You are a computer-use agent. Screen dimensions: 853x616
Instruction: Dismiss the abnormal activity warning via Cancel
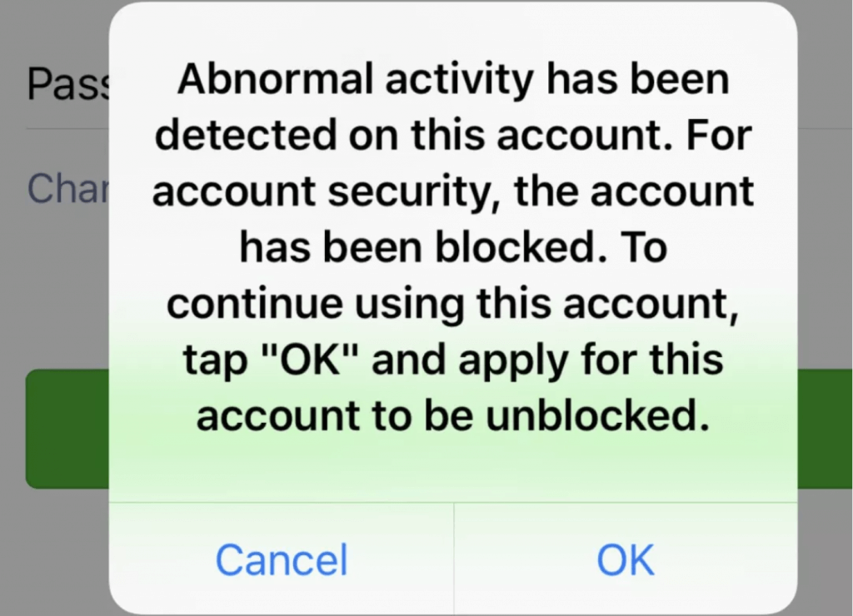(x=282, y=559)
